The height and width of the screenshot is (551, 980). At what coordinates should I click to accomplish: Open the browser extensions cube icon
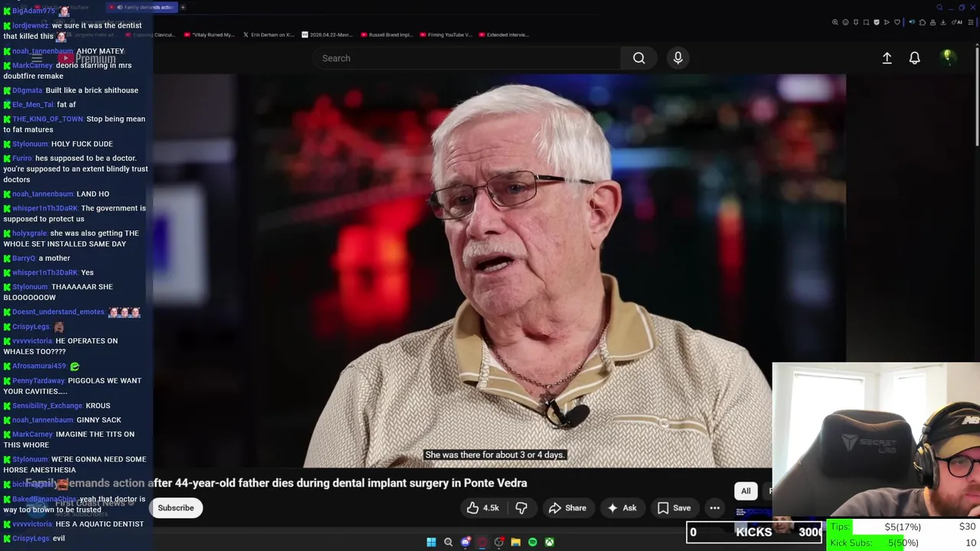pyautogui.click(x=923, y=22)
